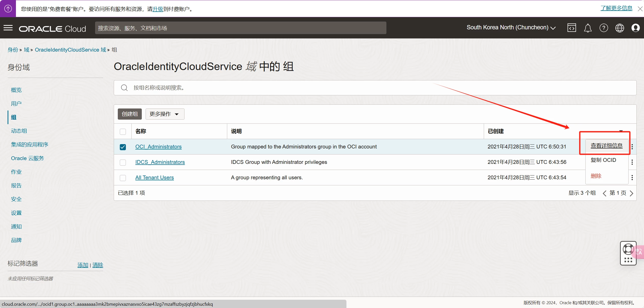This screenshot has width=644, height=308.
Task: Open the user profile avatar icon
Action: point(635,28)
